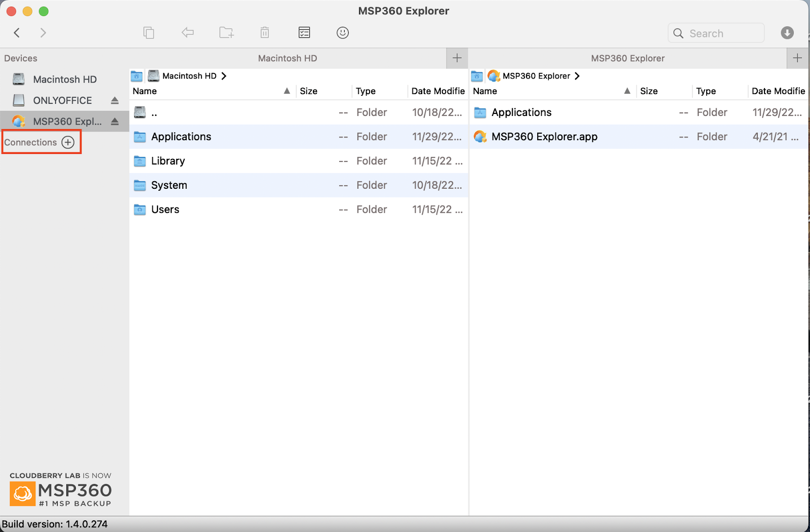This screenshot has width=810, height=532.
Task: Add a tab in the right pane
Action: click(x=798, y=58)
